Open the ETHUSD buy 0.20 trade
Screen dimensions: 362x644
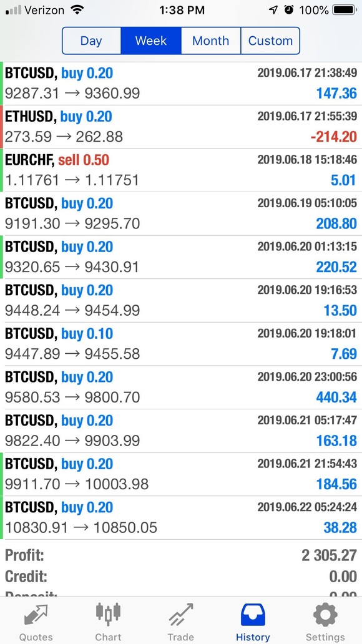pos(181,127)
